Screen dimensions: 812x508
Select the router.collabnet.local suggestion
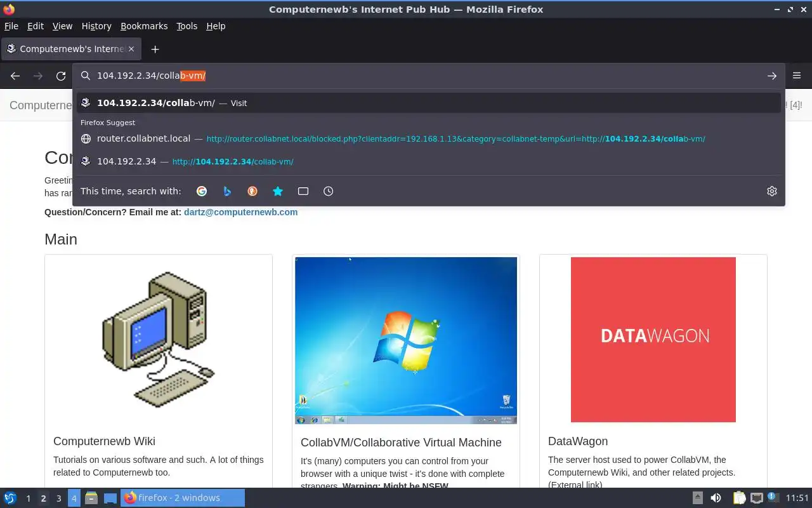click(x=429, y=138)
